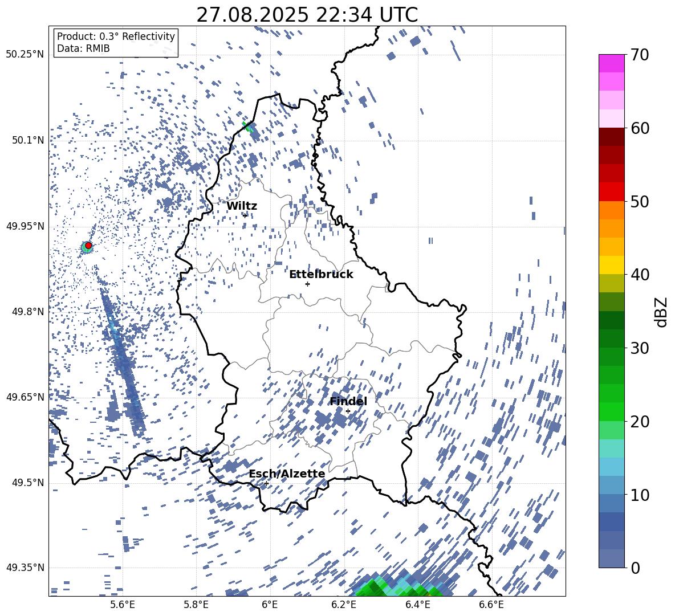Click the green echo on Luxembourg's northern border
The image size is (675, 616).
coord(247,126)
